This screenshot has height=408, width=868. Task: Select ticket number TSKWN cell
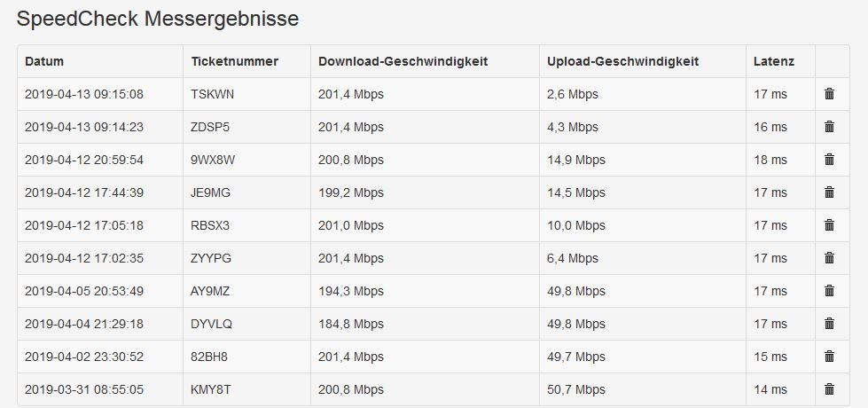coord(212,94)
